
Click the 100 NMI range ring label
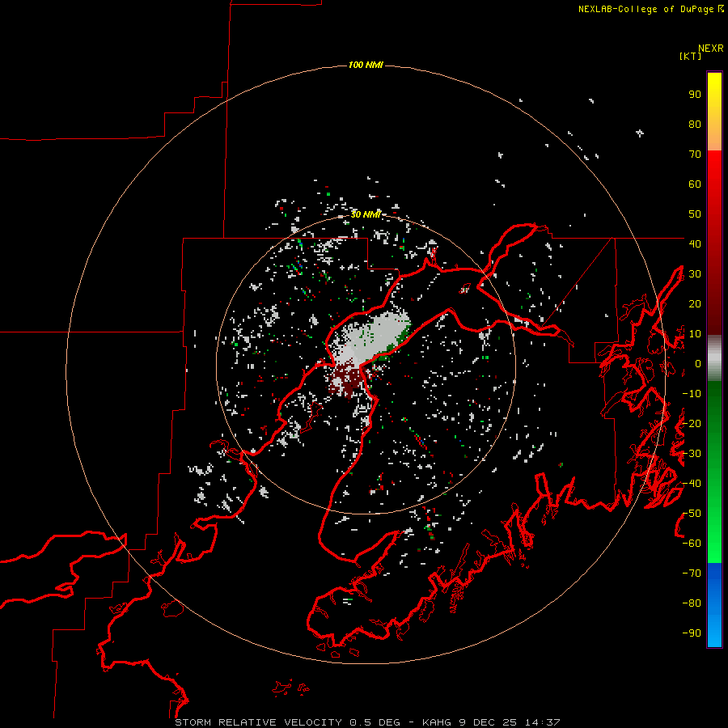coord(366,65)
